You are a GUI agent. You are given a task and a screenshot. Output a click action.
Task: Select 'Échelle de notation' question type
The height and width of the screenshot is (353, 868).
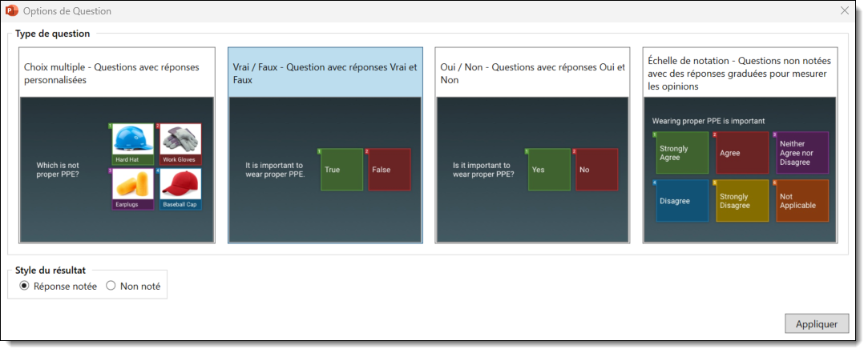739,74
